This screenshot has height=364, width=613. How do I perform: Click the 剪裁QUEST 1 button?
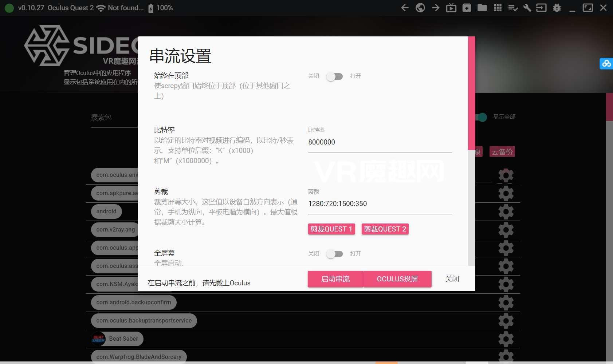coord(331,229)
